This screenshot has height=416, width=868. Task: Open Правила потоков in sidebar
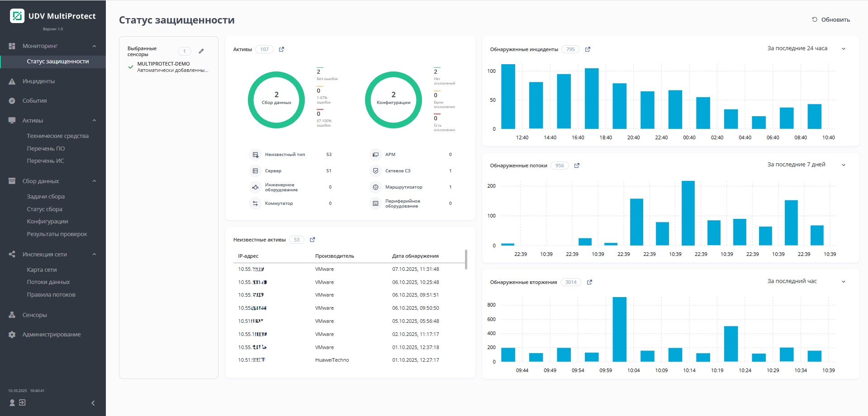51,295
